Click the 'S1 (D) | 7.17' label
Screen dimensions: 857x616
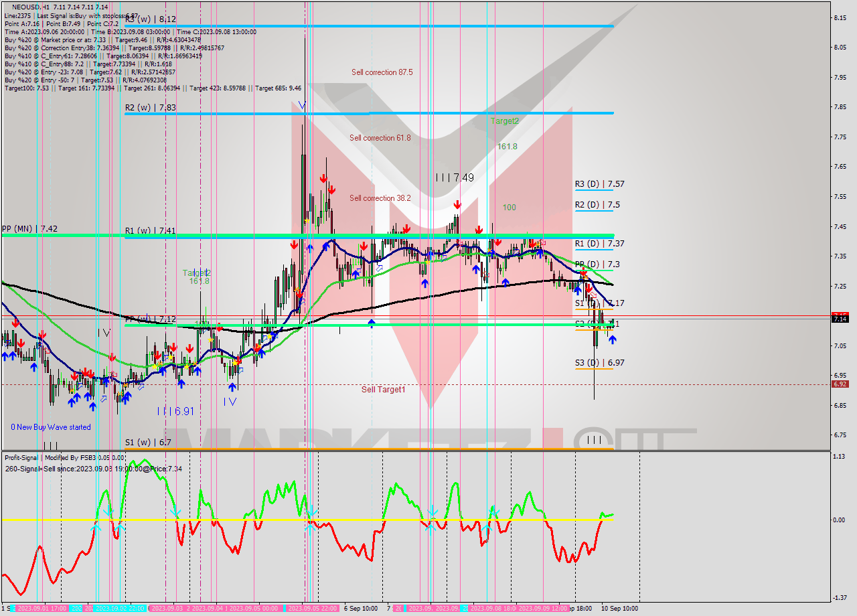600,303
